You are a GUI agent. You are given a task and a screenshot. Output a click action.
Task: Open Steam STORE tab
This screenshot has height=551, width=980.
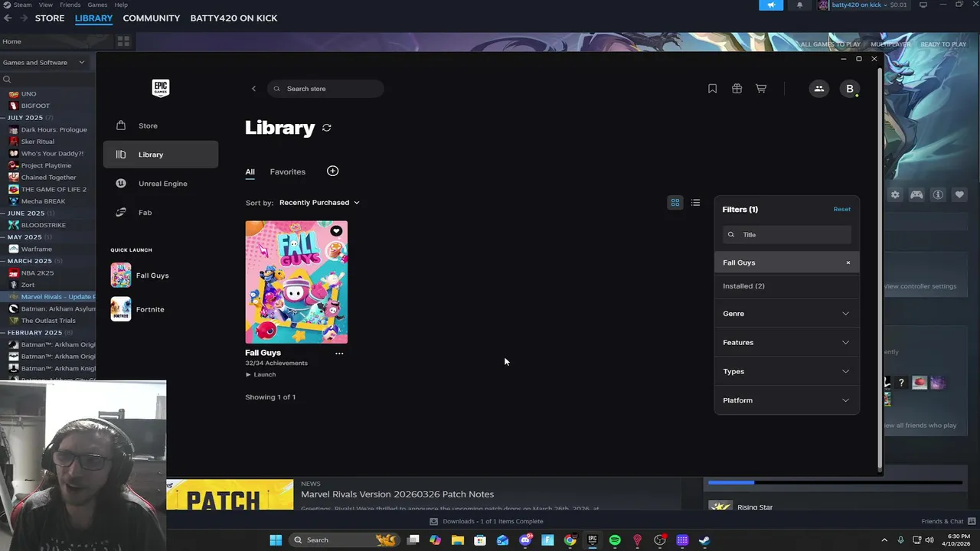50,18
